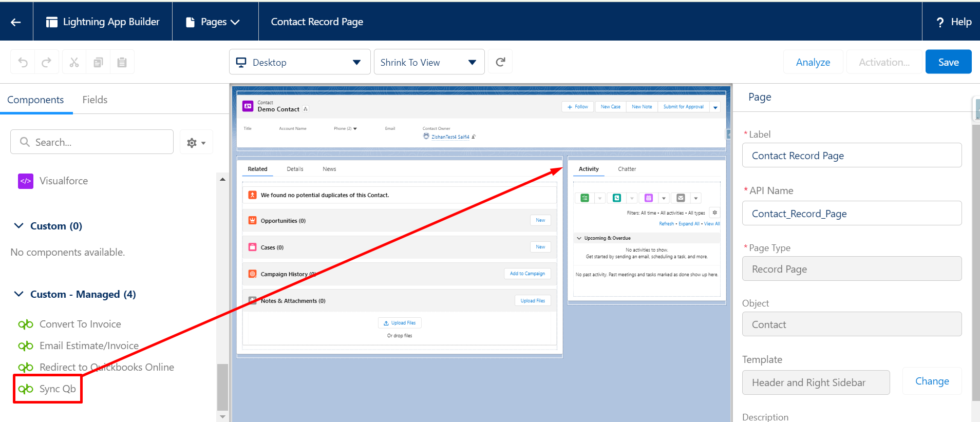The image size is (980, 422).
Task: Focus the component Search field
Action: [92, 142]
